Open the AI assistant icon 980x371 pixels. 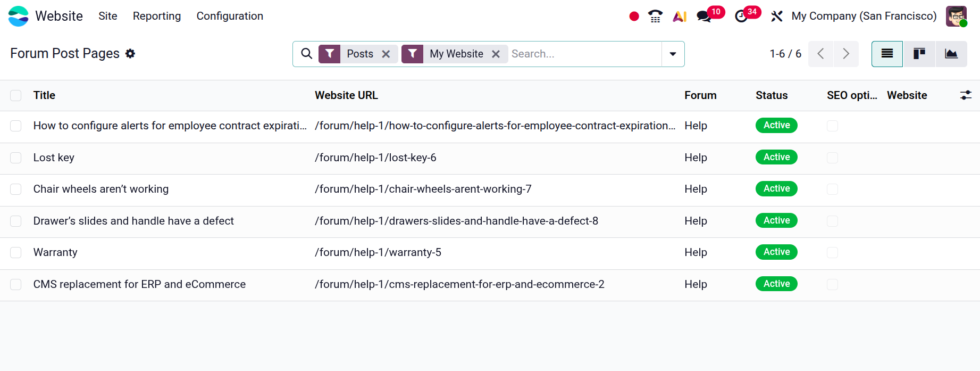click(680, 17)
